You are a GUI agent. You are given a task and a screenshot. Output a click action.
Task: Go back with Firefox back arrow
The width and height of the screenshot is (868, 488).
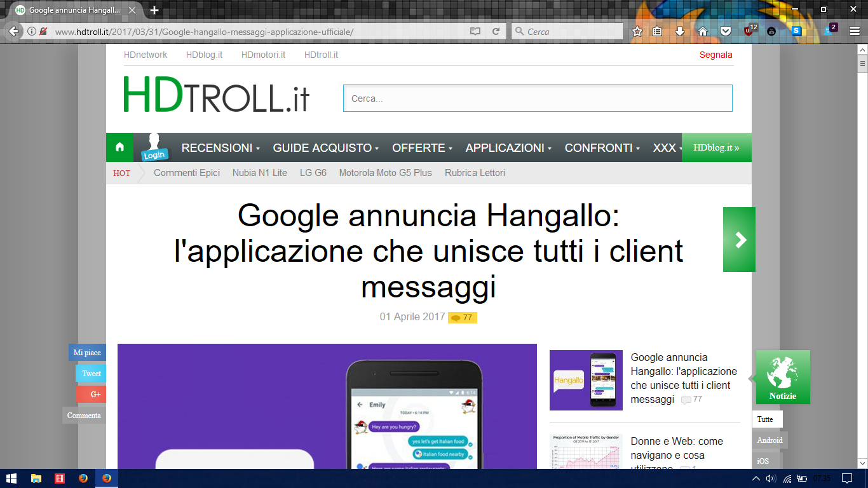(x=13, y=31)
